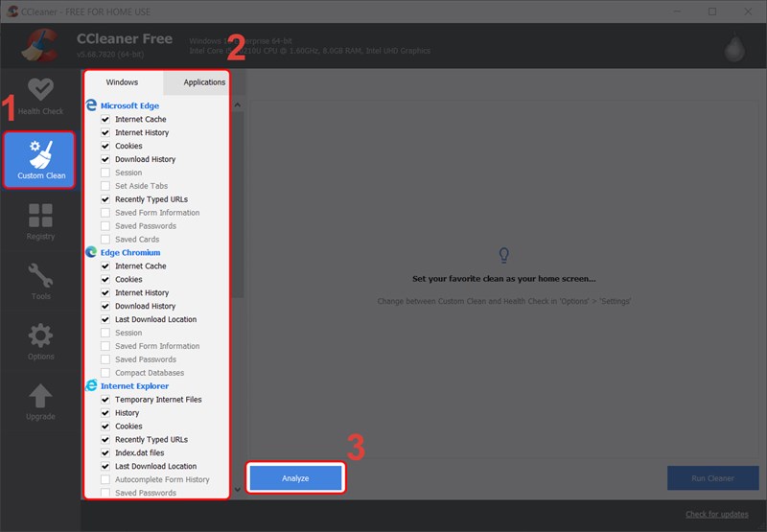The height and width of the screenshot is (532, 767).
Task: Open the Tools wrench section
Action: pos(41,281)
